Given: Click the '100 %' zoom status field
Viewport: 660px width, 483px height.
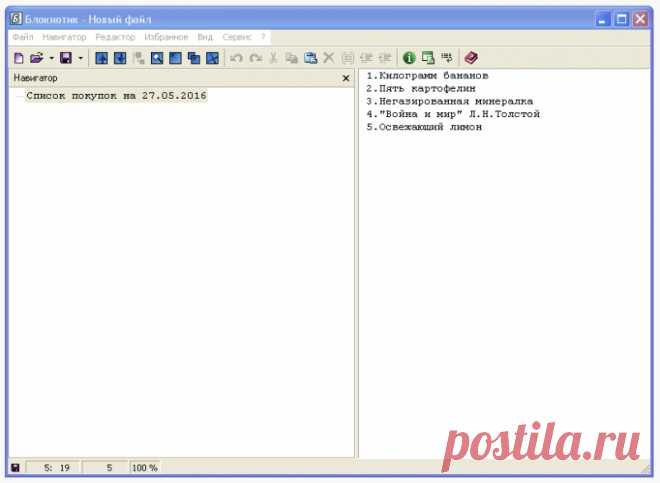Looking at the screenshot, I should pyautogui.click(x=145, y=468).
